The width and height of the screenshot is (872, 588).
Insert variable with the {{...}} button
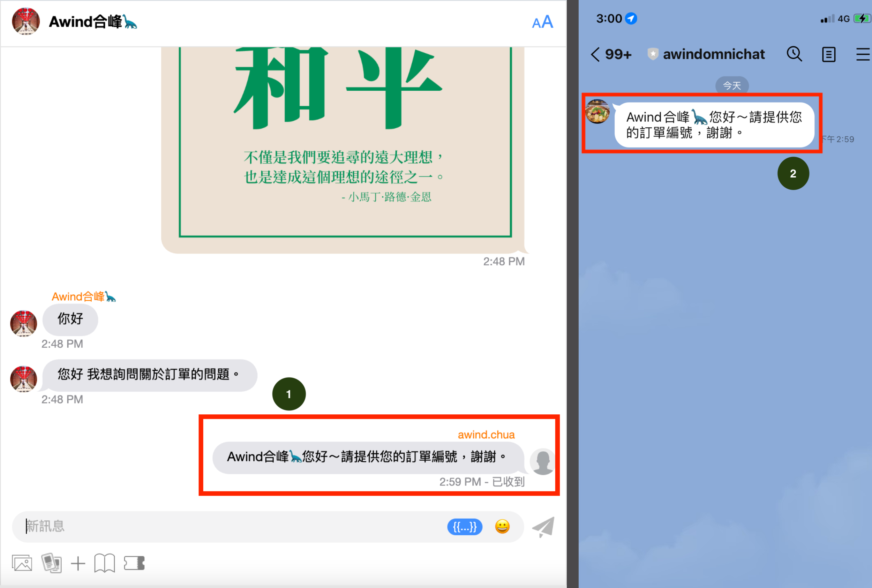tap(464, 527)
